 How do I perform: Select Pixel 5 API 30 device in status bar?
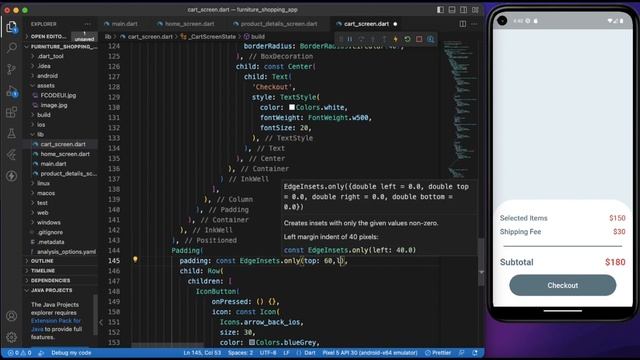pyautogui.click(x=370, y=353)
